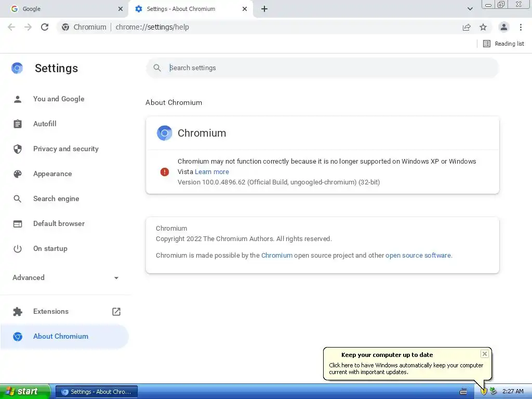Click the puzzle icon beside Extensions

pos(18,312)
